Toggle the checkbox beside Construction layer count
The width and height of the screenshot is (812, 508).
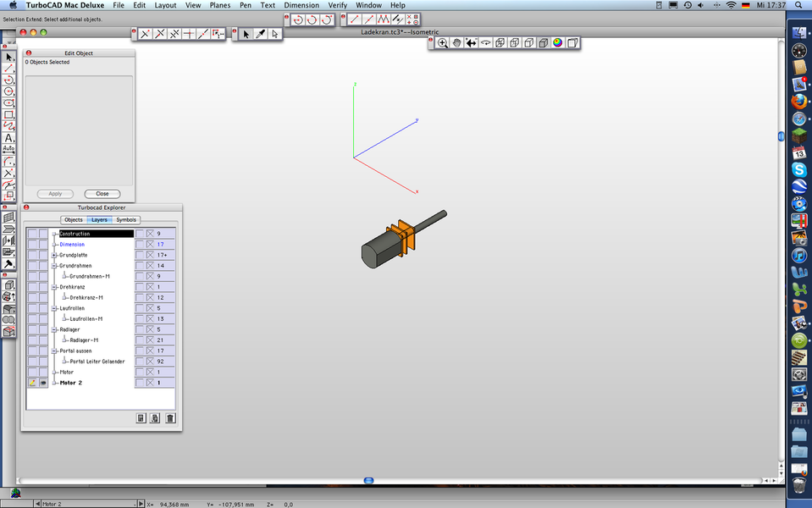(151, 234)
